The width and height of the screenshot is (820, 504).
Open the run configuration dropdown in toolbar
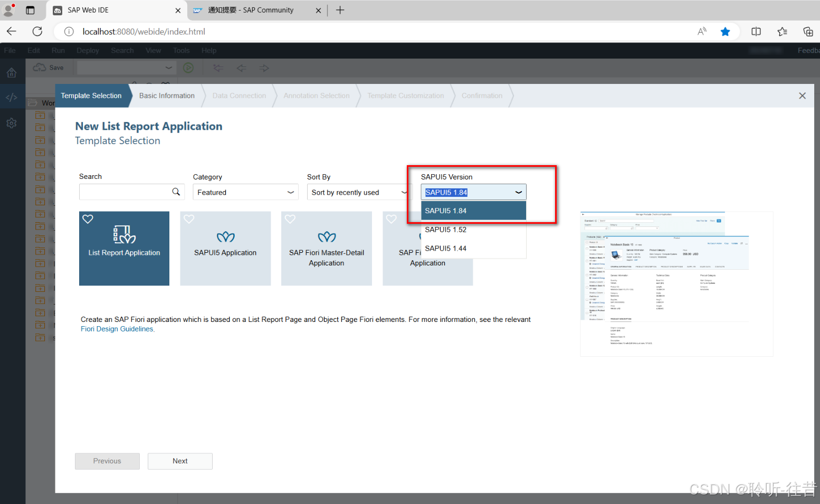126,68
